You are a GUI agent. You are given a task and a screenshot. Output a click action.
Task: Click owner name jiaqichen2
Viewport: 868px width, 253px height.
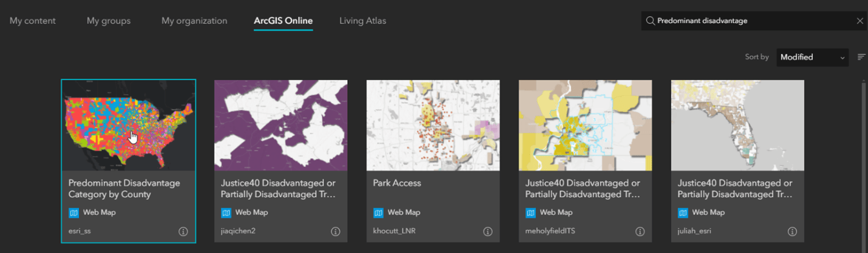coord(238,231)
